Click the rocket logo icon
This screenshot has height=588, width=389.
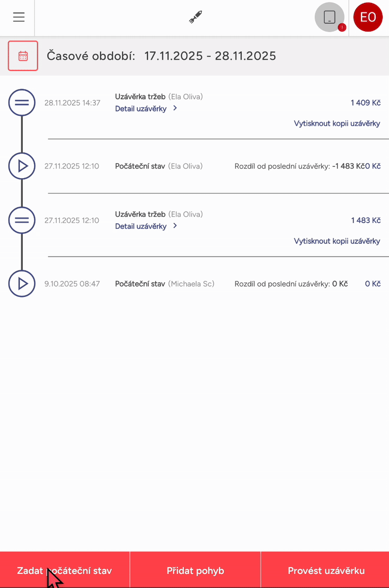click(x=195, y=18)
